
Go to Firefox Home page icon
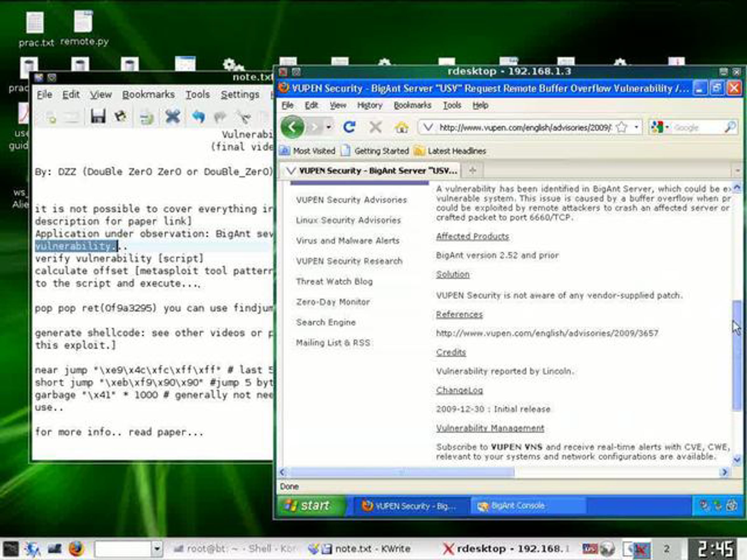[401, 127]
